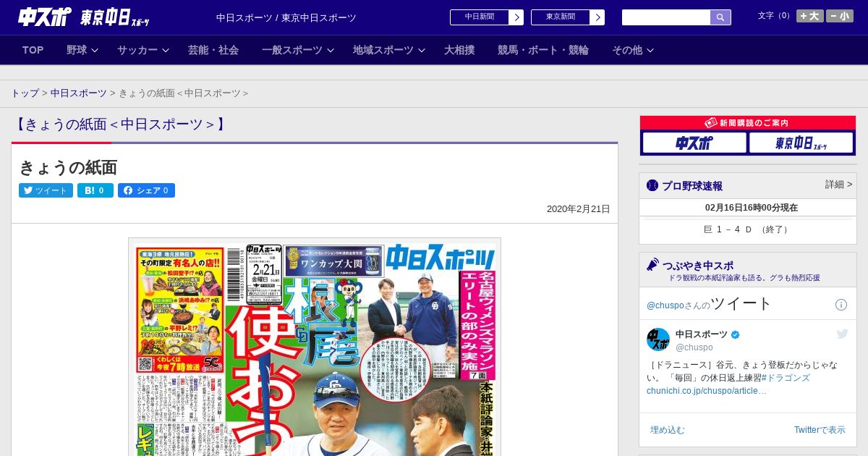
Task: Increase text size with +大 button
Action: 809,16
